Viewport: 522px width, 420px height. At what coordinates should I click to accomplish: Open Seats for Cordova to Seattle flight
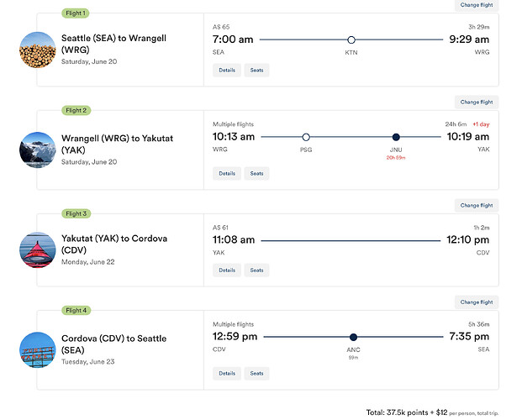(256, 373)
